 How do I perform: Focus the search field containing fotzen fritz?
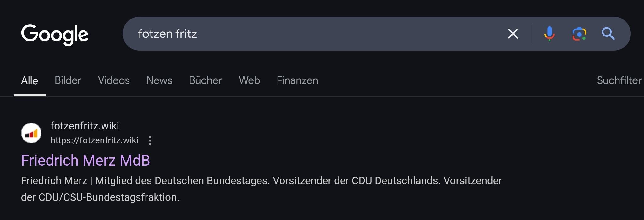pos(314,34)
